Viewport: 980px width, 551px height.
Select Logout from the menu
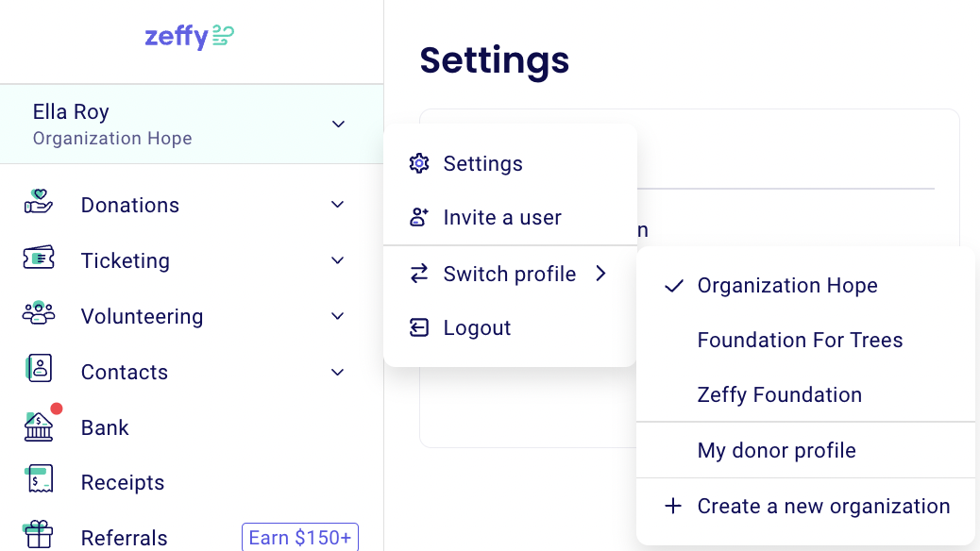pyautogui.click(x=477, y=327)
